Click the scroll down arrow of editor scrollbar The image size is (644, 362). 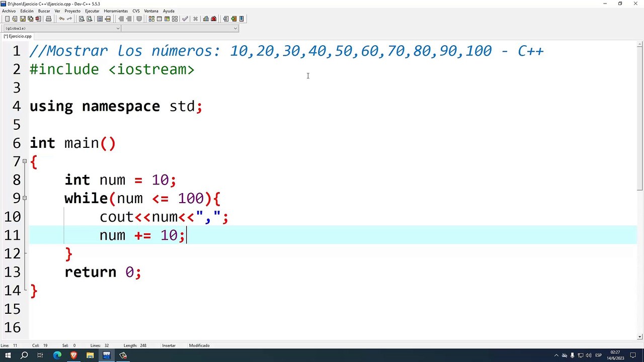[x=640, y=337]
